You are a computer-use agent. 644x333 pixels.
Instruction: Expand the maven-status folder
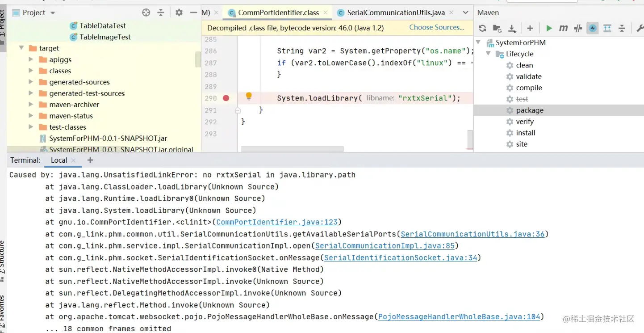[31, 116]
